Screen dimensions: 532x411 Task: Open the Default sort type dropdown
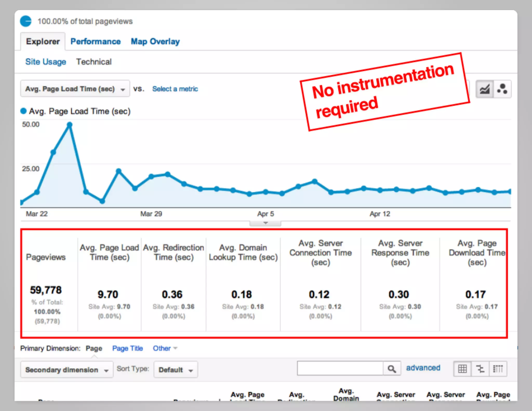[x=176, y=370]
